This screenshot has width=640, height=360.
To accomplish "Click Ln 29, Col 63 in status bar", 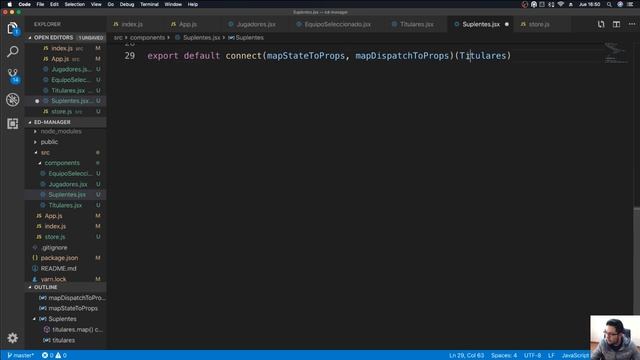I will [x=467, y=356].
